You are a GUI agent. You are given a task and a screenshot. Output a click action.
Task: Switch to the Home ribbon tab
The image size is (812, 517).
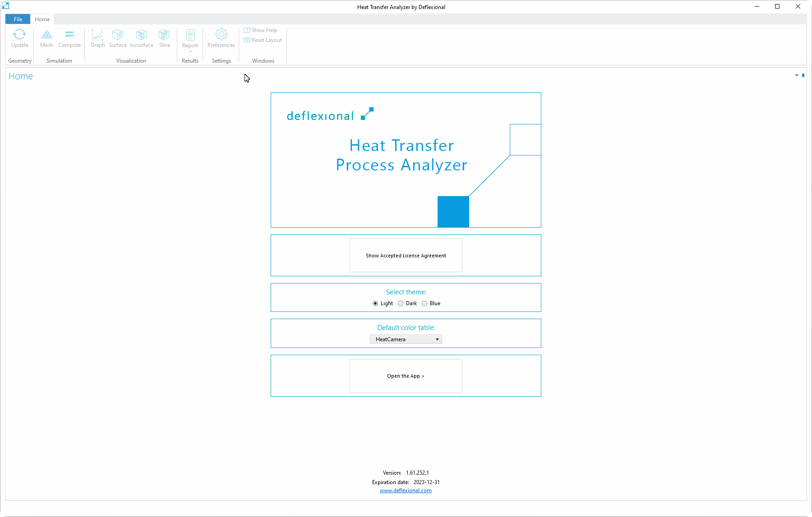click(42, 19)
